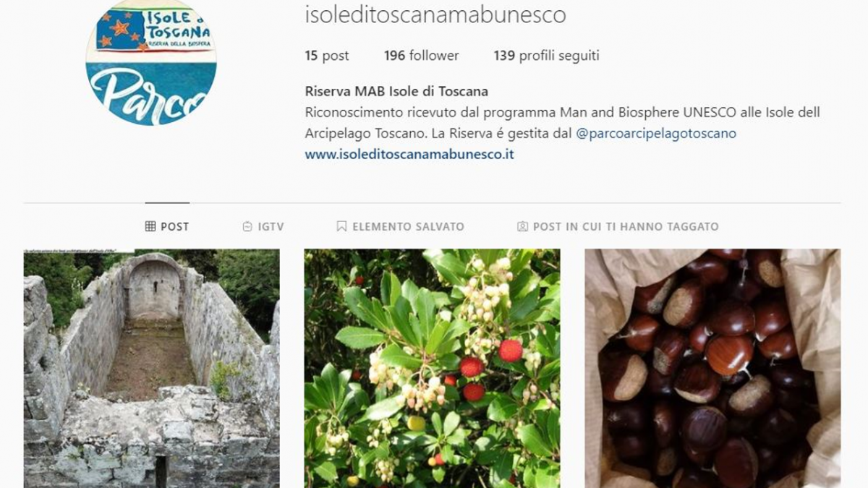Viewport: 868px width, 488px height.
Task: Click the tagged posts person icon
Action: point(522,226)
